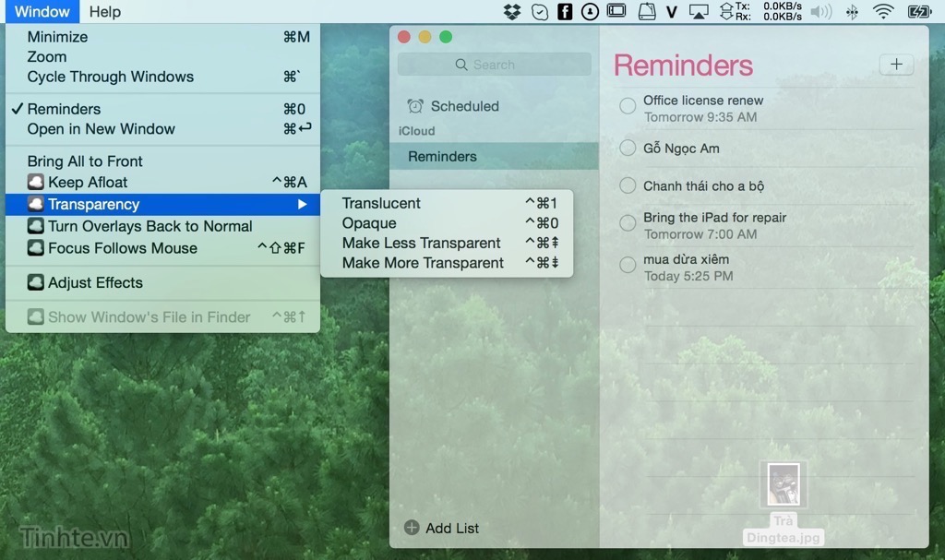Screen dimensions: 945x560
Task: Open the Wi-Fi status menu
Action: coord(883,12)
